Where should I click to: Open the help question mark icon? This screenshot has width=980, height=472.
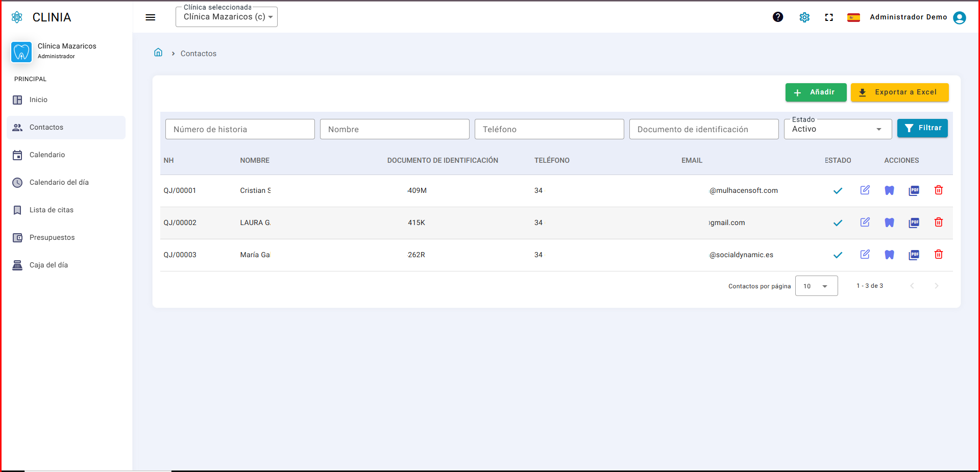coord(778,17)
